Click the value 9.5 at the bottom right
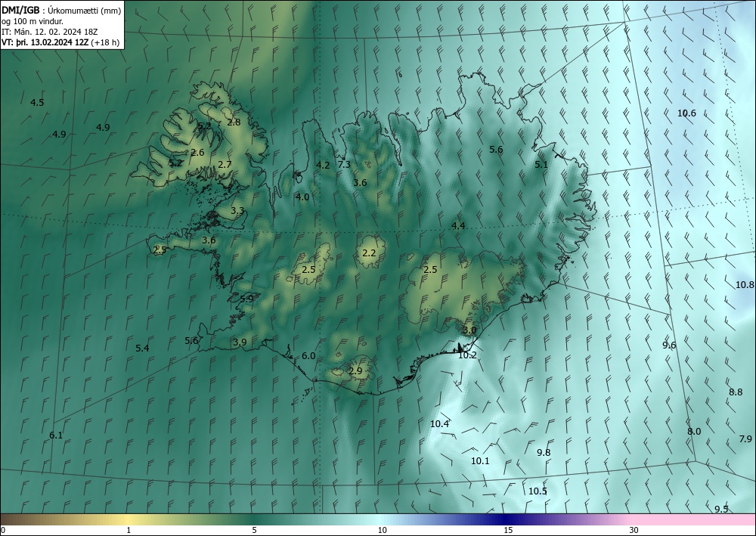The image size is (756, 536). [x=721, y=509]
